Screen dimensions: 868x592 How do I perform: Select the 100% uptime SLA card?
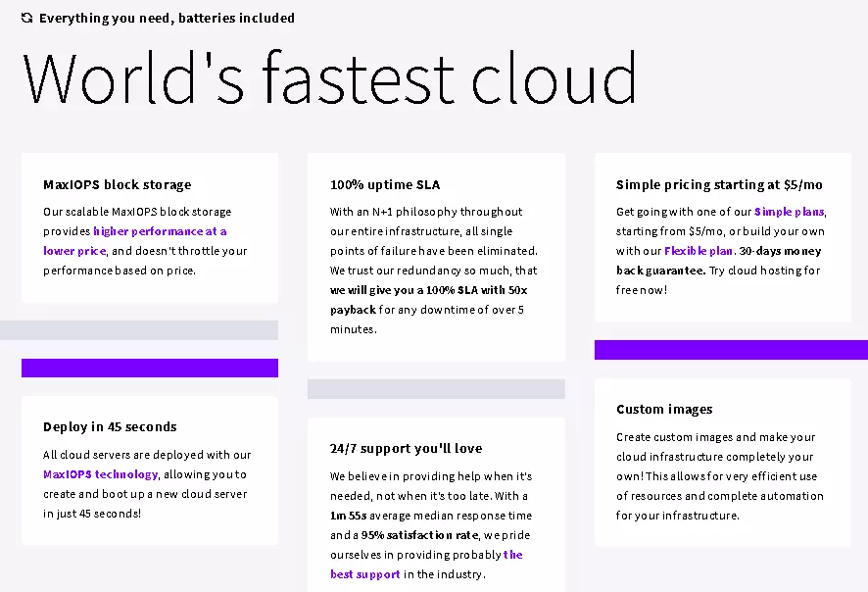pos(436,255)
